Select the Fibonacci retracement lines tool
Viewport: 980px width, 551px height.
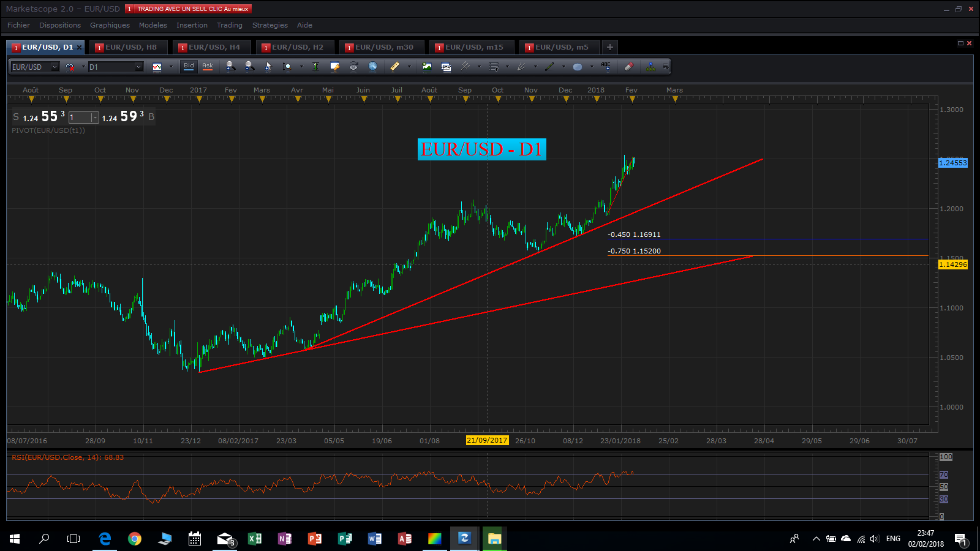(494, 66)
